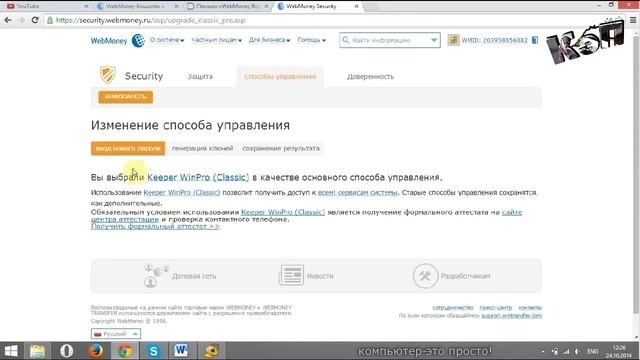The height and width of the screenshot is (360, 640).
Task: Open Skype from the taskbar
Action: click(154, 351)
